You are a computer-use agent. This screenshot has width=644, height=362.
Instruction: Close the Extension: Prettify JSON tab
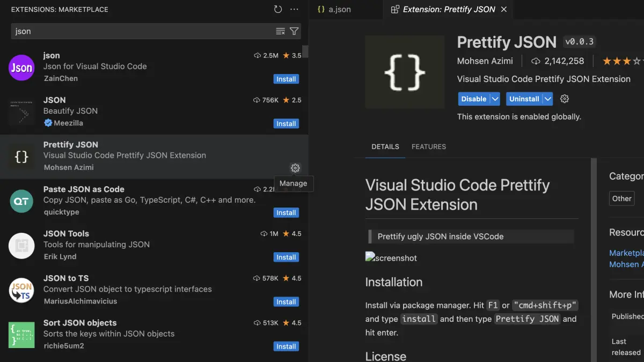503,9
